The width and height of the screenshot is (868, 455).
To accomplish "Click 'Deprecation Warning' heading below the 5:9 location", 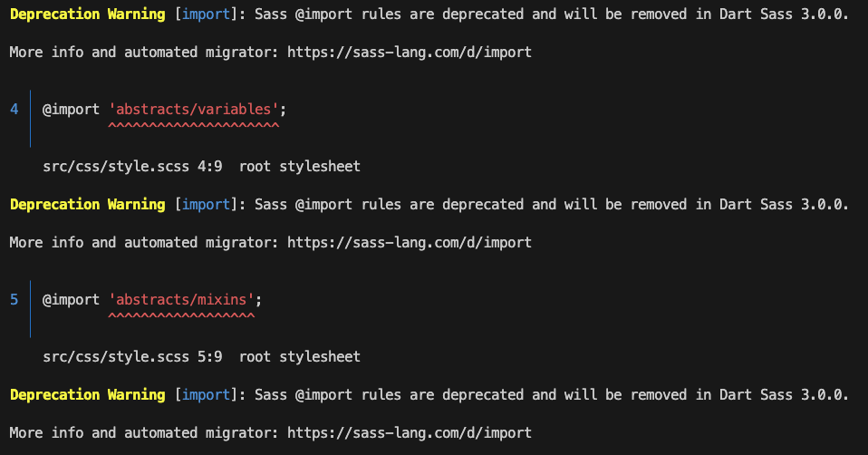I will coord(88,395).
